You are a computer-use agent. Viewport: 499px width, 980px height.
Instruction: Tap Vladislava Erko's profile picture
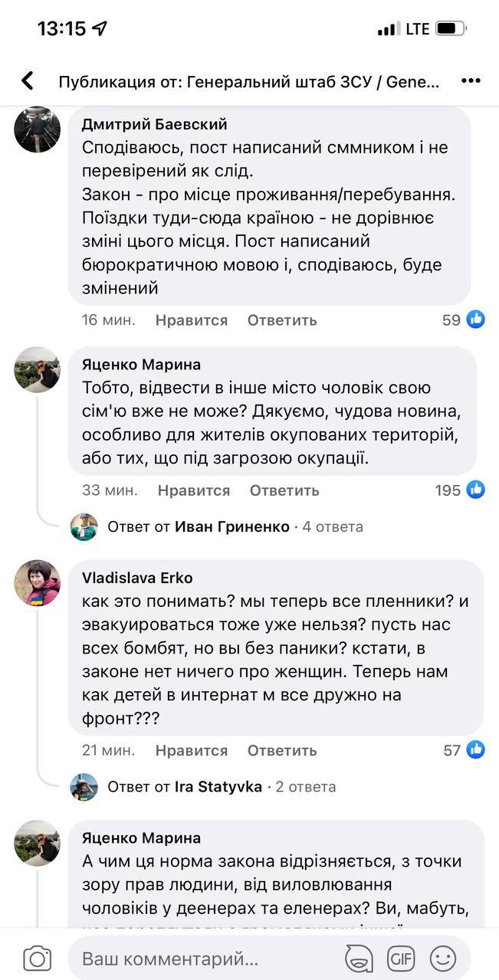coord(37,582)
